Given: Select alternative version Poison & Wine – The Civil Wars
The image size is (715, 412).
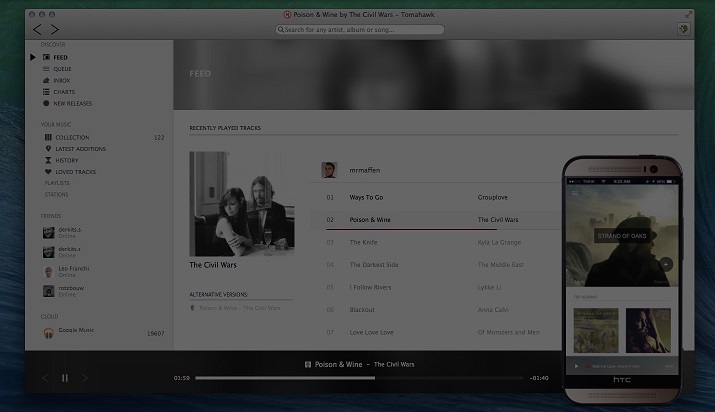Looking at the screenshot, I should [239, 308].
